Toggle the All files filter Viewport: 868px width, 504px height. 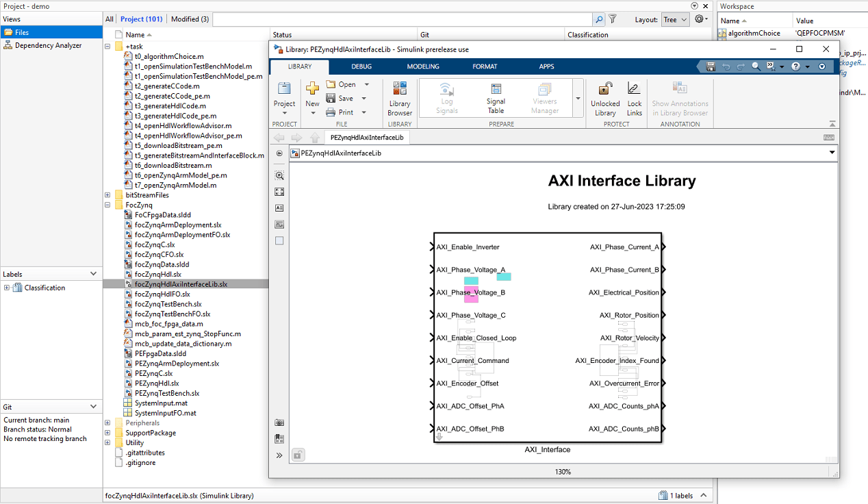pyautogui.click(x=110, y=19)
